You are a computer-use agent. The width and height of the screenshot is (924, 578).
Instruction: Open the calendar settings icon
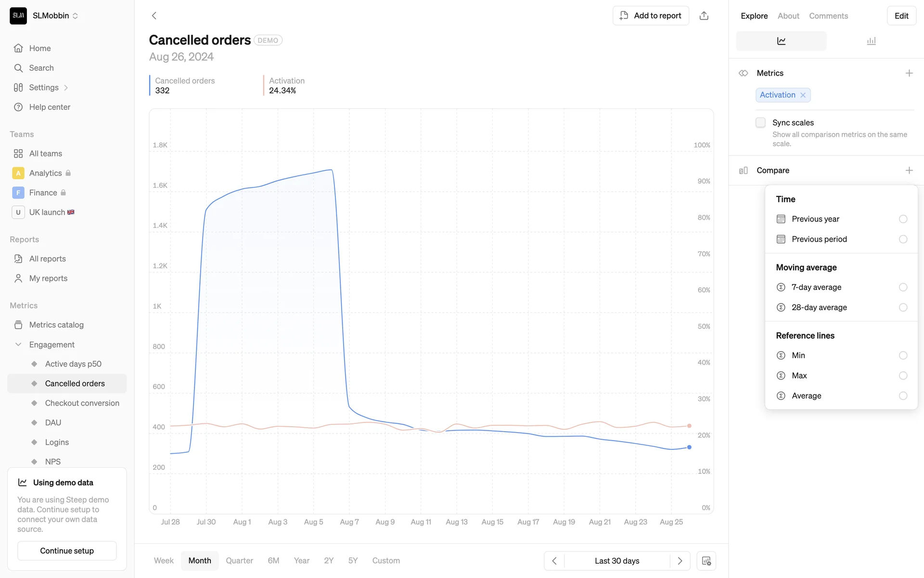point(706,561)
